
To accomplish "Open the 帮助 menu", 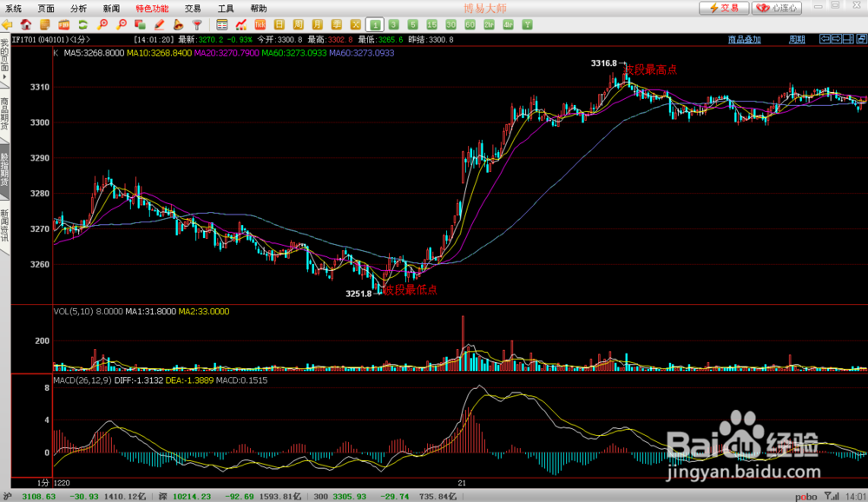I will (259, 9).
